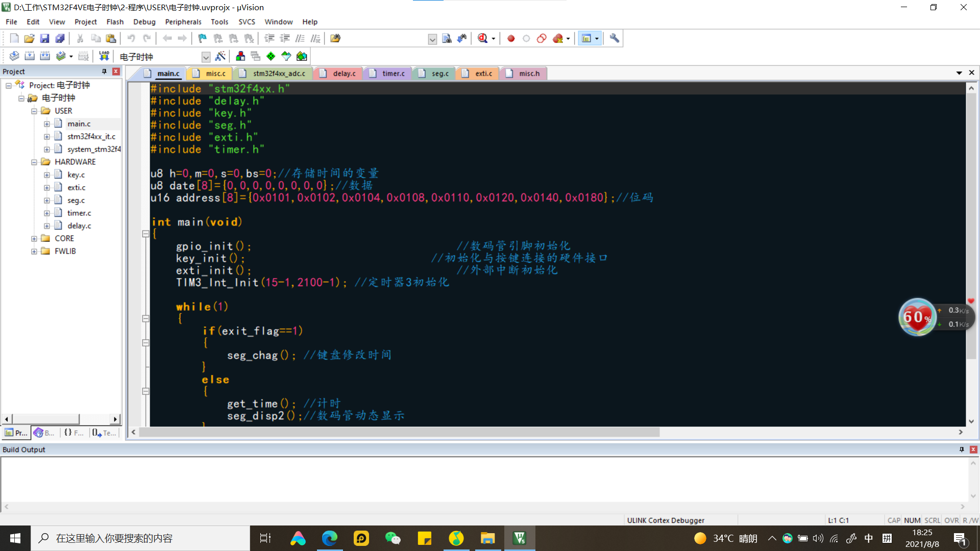
Task: Open Microsoft Edge from taskbar
Action: 330,538
